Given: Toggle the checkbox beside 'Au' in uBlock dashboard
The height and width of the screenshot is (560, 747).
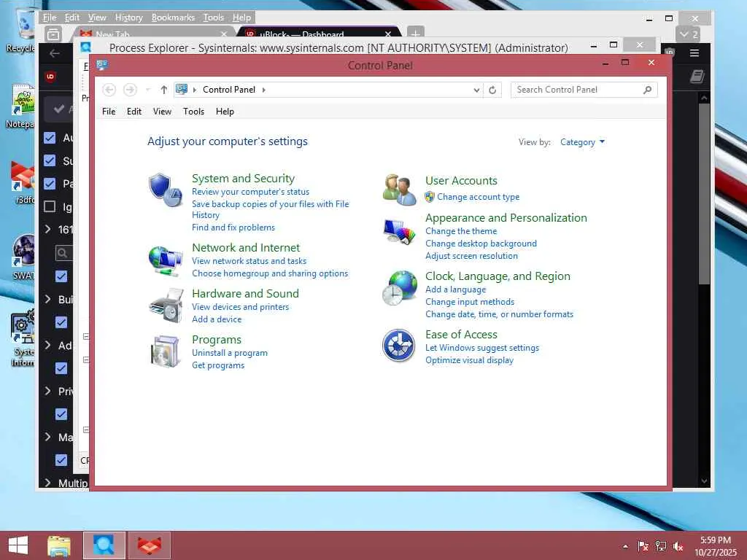Looking at the screenshot, I should [x=50, y=138].
